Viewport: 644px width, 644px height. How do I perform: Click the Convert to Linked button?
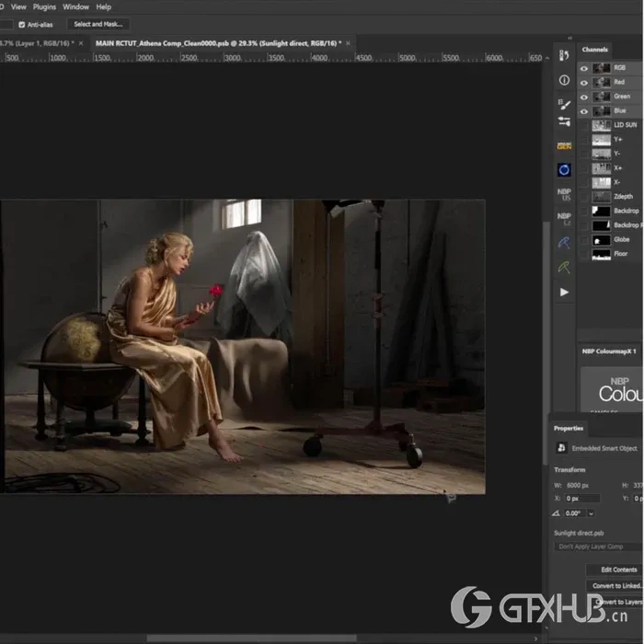[x=618, y=586]
